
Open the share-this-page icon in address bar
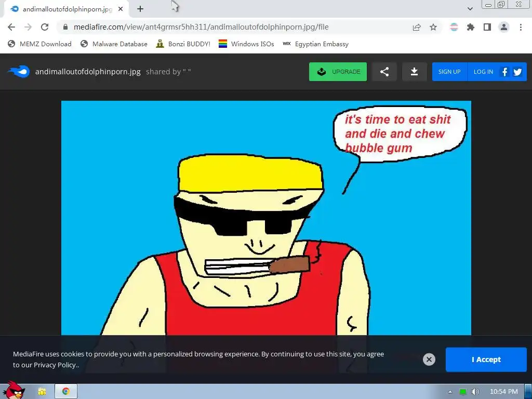click(417, 27)
